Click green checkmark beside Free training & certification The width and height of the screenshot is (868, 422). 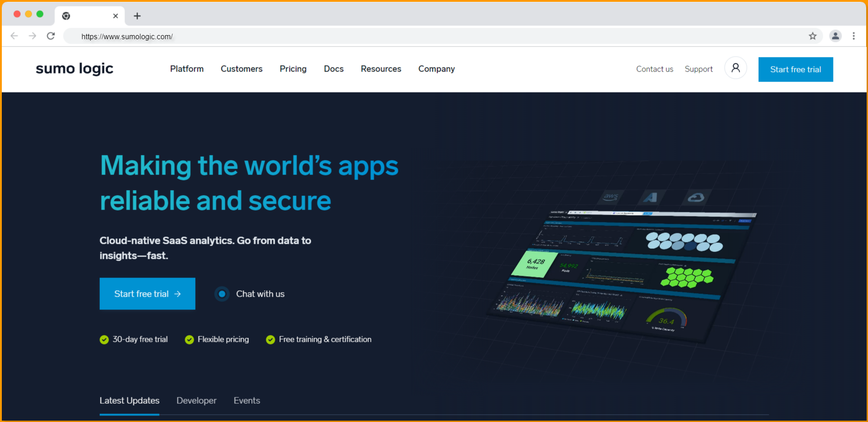[x=271, y=340]
